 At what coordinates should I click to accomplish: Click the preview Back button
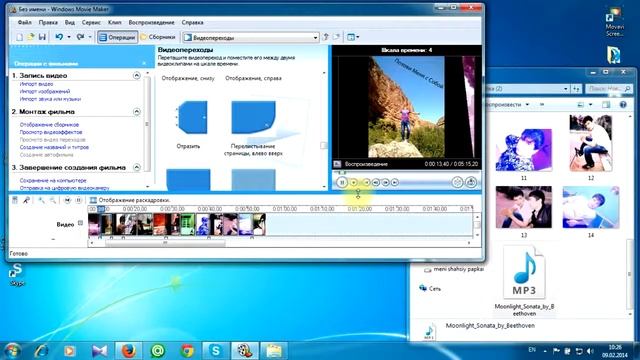[x=366, y=182]
